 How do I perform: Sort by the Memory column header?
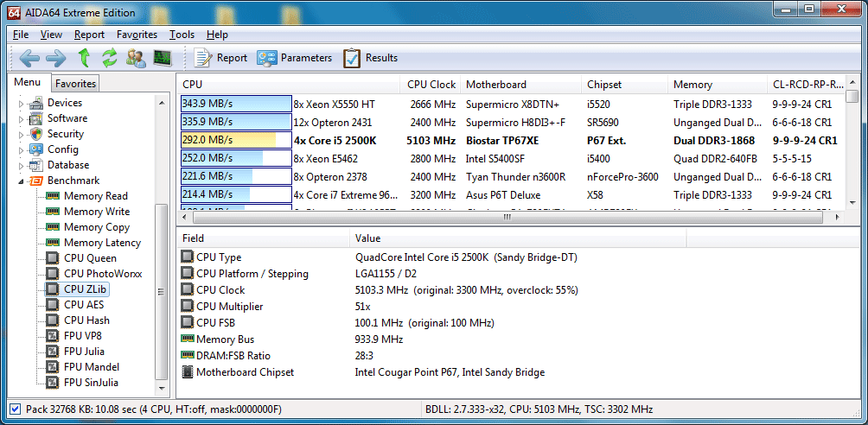(x=717, y=84)
